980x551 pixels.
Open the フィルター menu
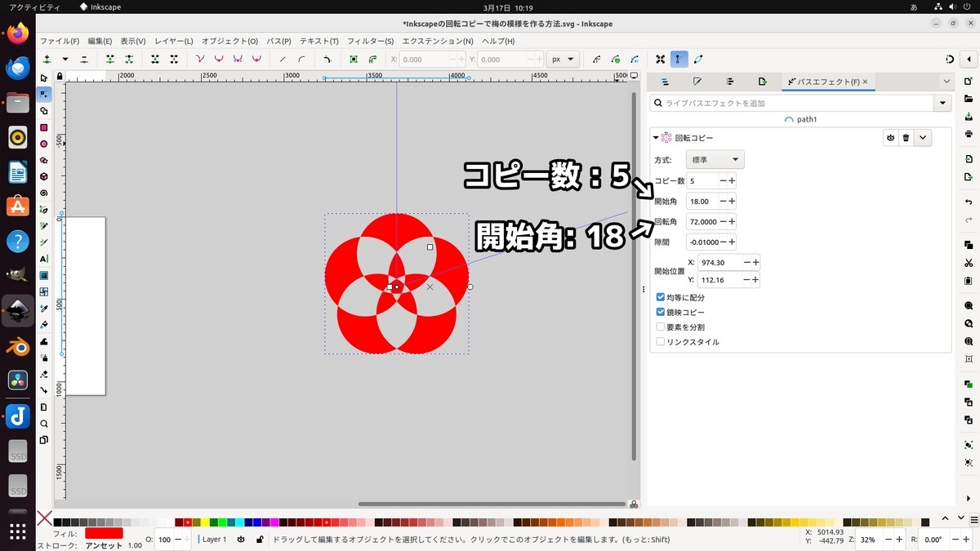click(369, 41)
